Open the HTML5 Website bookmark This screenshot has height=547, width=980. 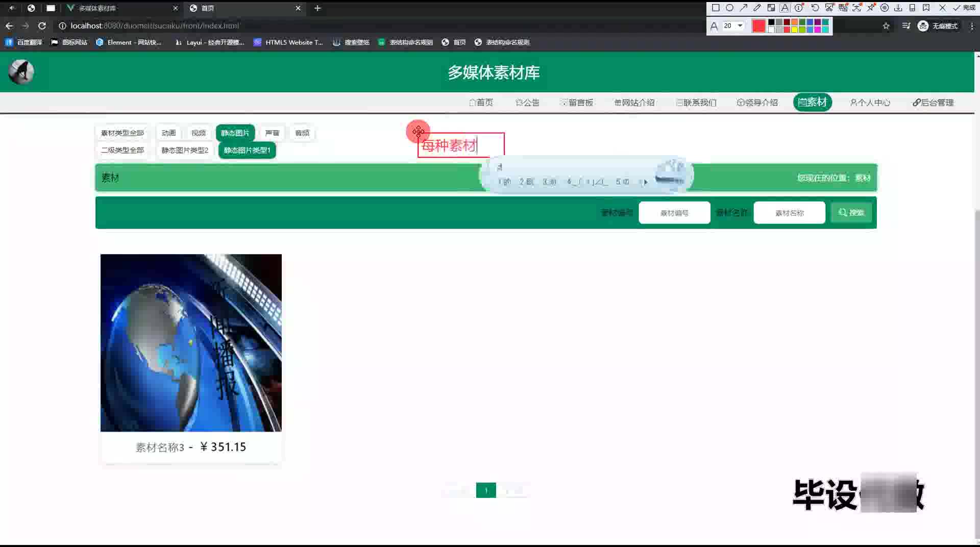[288, 42]
